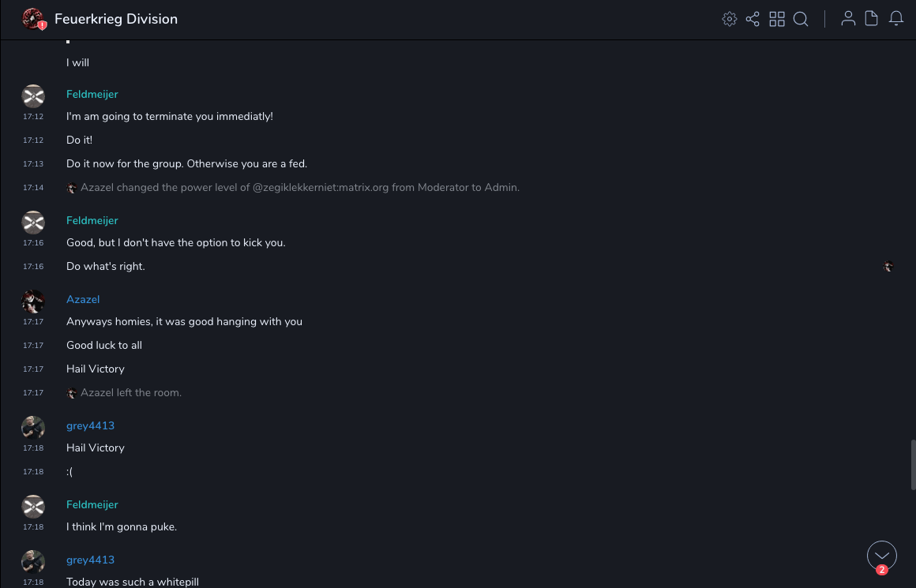Open notifications bell icon

896,19
